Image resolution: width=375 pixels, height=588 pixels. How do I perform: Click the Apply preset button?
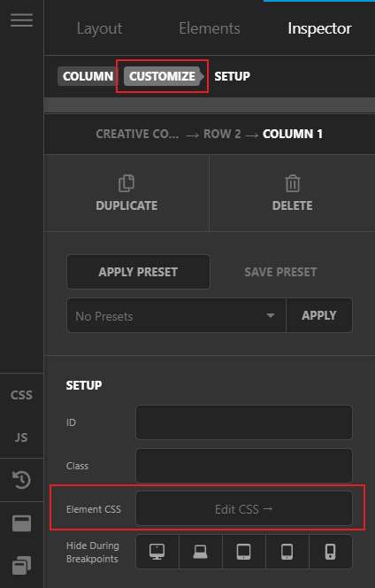tap(138, 272)
